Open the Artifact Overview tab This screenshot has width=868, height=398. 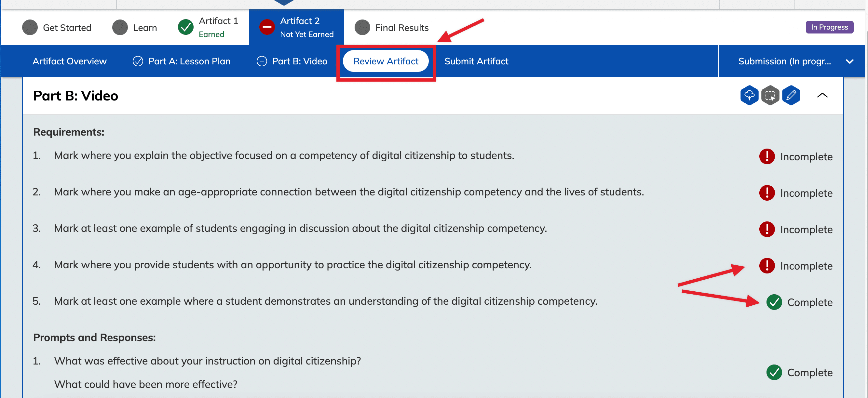coord(69,61)
